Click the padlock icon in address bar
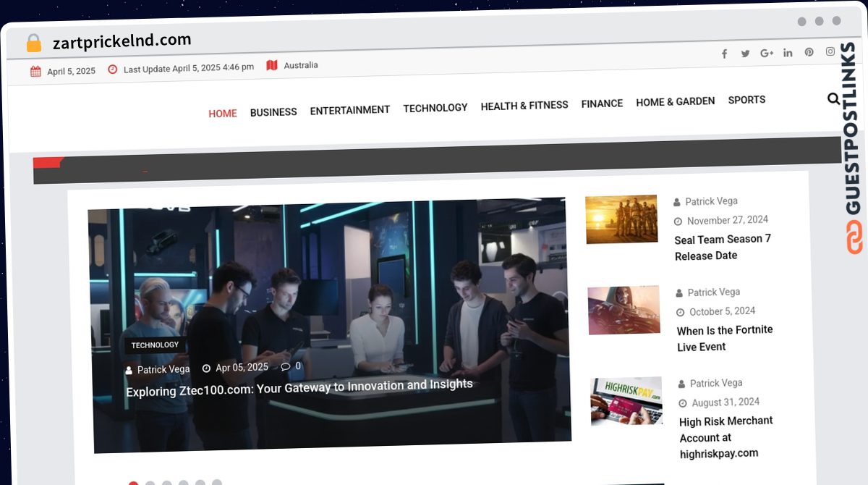This screenshot has width=868, height=485. [x=34, y=43]
